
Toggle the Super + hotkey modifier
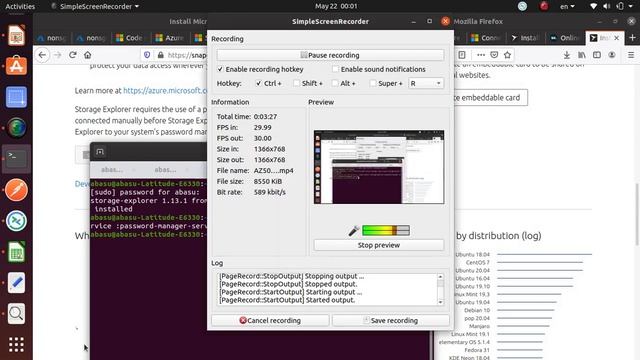(x=373, y=83)
